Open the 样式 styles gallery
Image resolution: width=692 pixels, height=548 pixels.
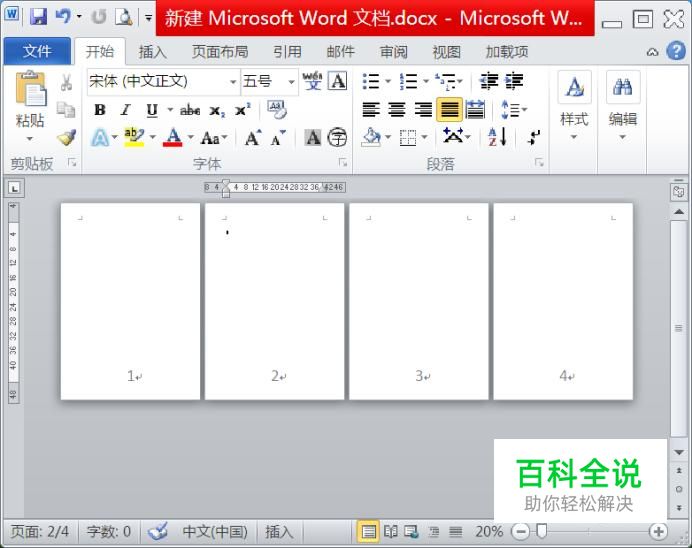pyautogui.click(x=574, y=106)
